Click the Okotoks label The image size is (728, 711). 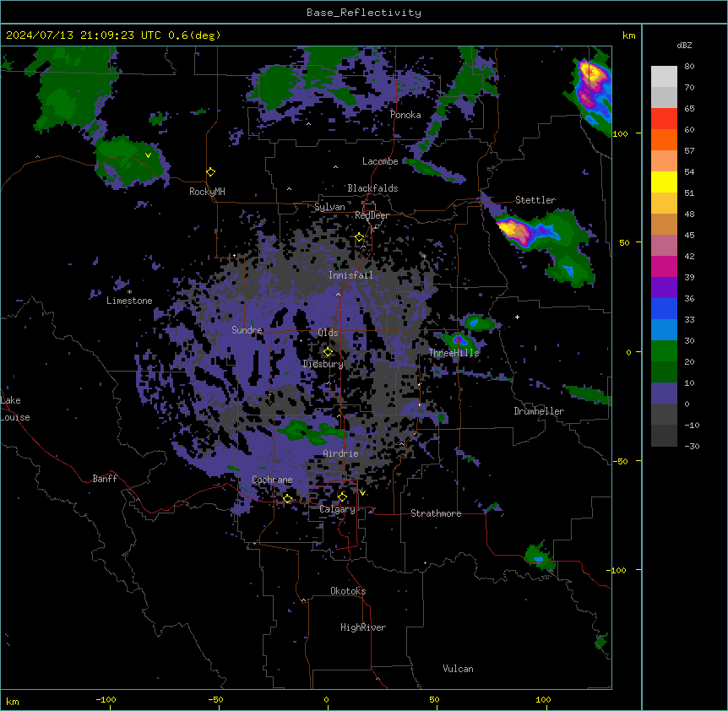(x=348, y=591)
